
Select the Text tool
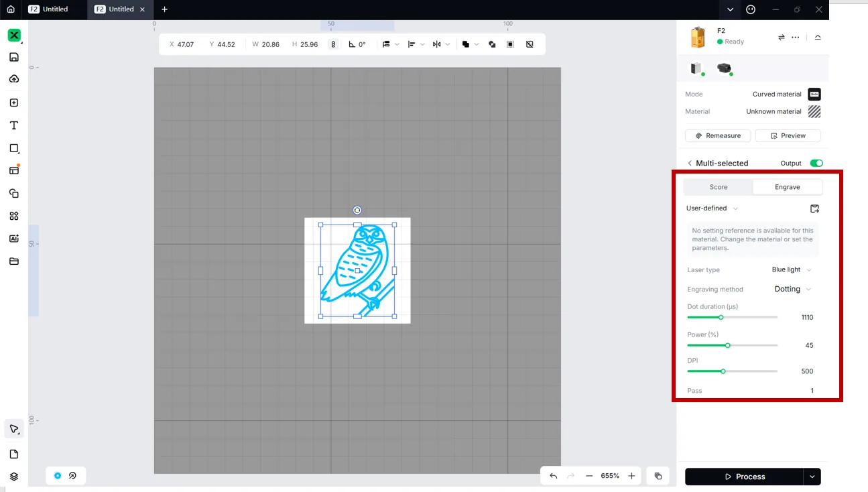(14, 125)
